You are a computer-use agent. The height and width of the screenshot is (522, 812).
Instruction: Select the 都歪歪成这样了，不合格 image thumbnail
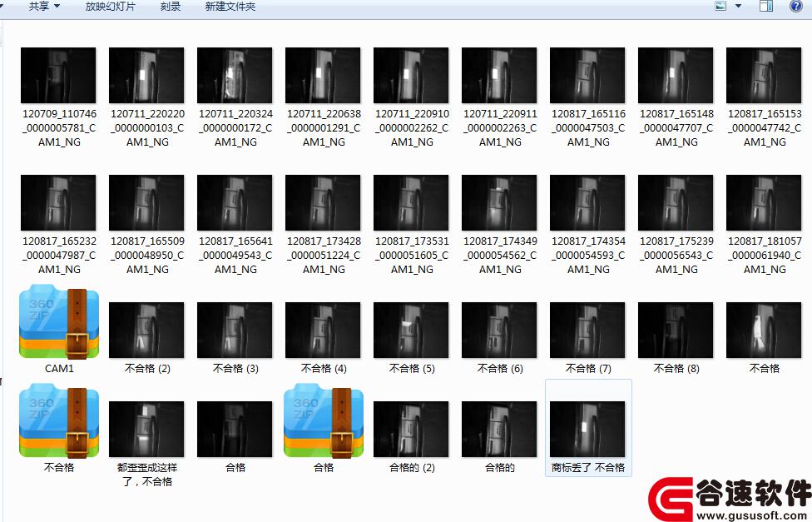(x=146, y=430)
